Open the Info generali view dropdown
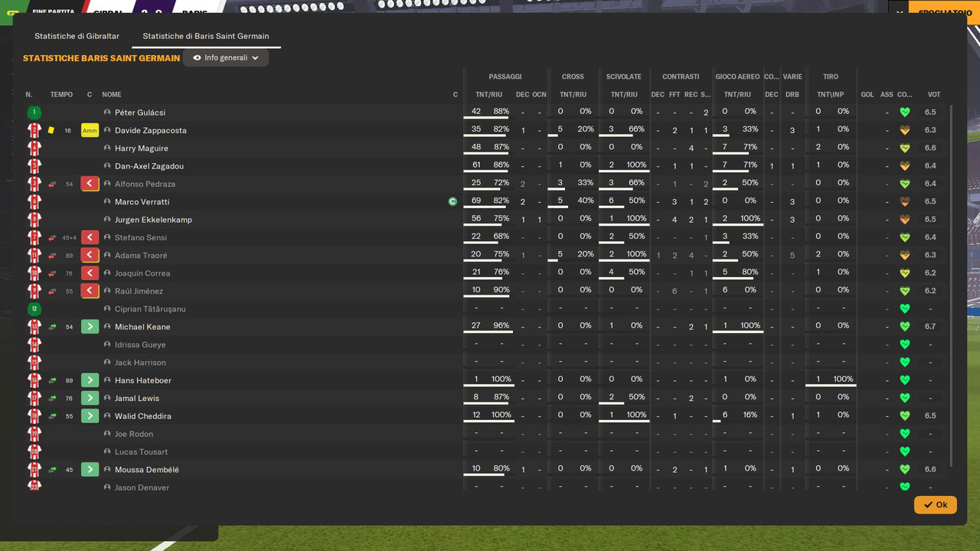 226,57
